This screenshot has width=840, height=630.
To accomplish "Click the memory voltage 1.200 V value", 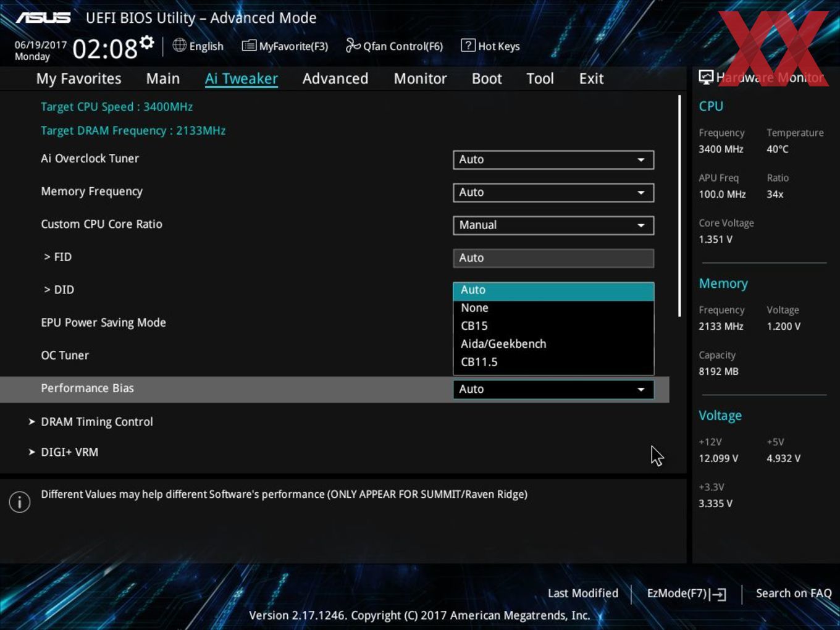I will pyautogui.click(x=783, y=326).
